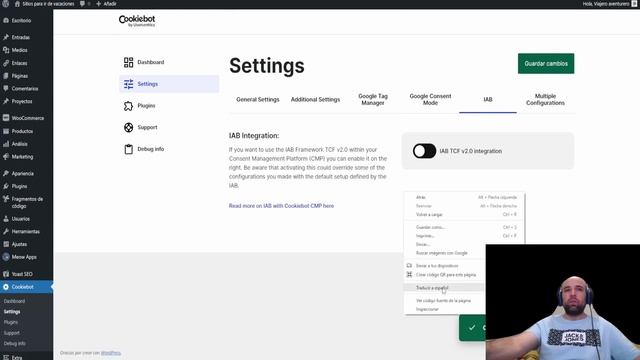640x360 pixels.
Task: Click the Productos icon in sidebar
Action: pyautogui.click(x=6, y=131)
